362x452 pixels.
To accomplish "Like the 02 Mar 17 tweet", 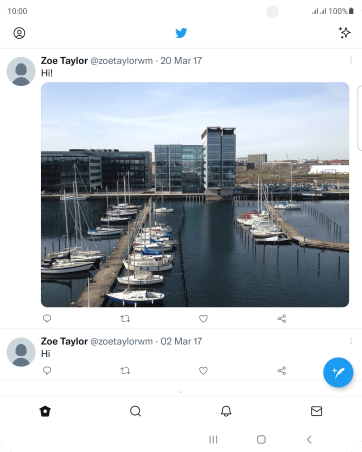I will click(x=203, y=371).
